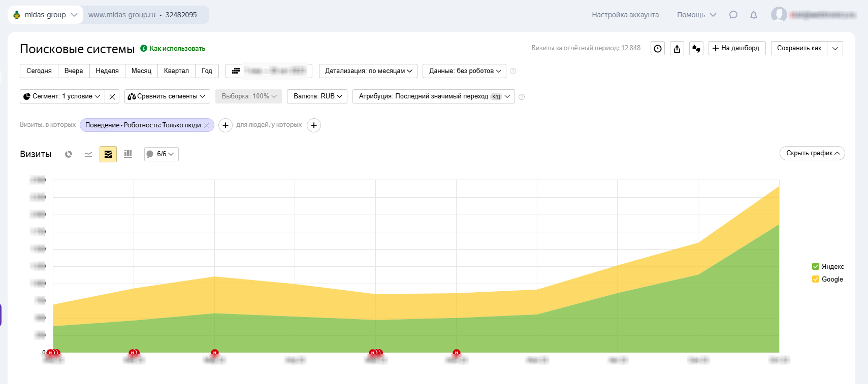Viewport: 868px width, 384px height.
Task: Select the stacked area chart icon
Action: 108,154
